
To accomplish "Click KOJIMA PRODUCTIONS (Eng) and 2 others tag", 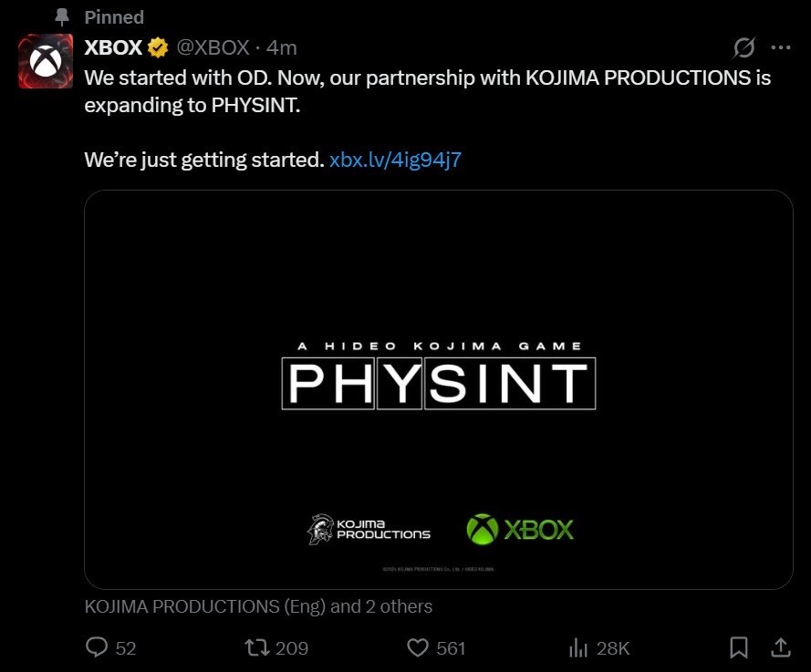I will (x=258, y=606).
